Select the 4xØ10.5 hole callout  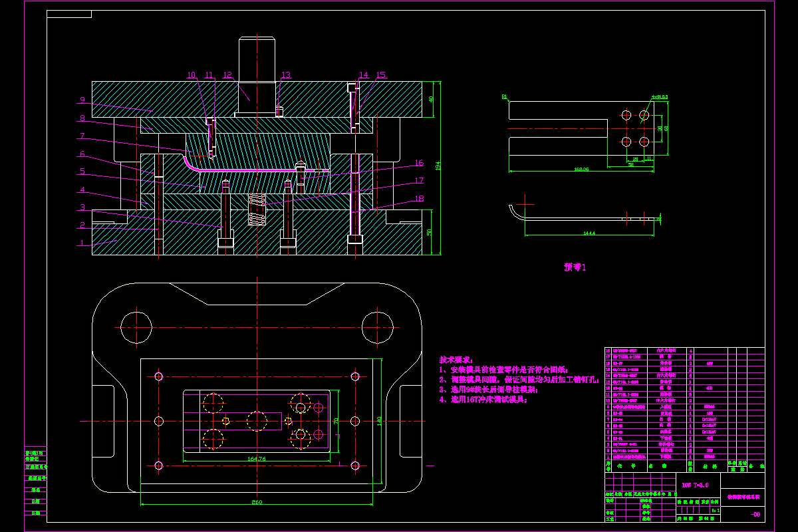pyautogui.click(x=660, y=97)
